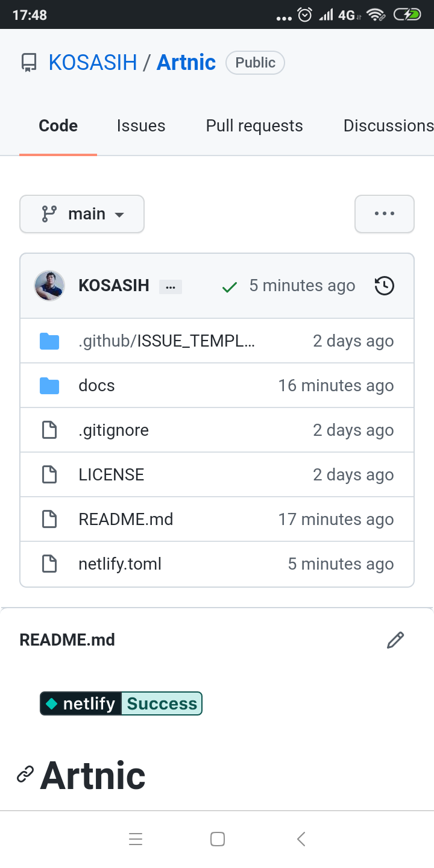The width and height of the screenshot is (434, 868).
Task: Open the KOSASIH owner link
Action: (x=93, y=63)
